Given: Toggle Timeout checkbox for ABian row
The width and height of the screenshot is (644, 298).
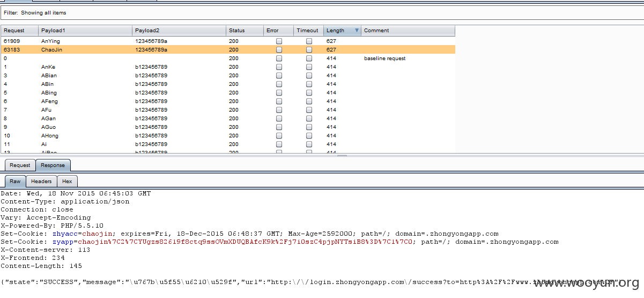Looking at the screenshot, I should tap(309, 76).
